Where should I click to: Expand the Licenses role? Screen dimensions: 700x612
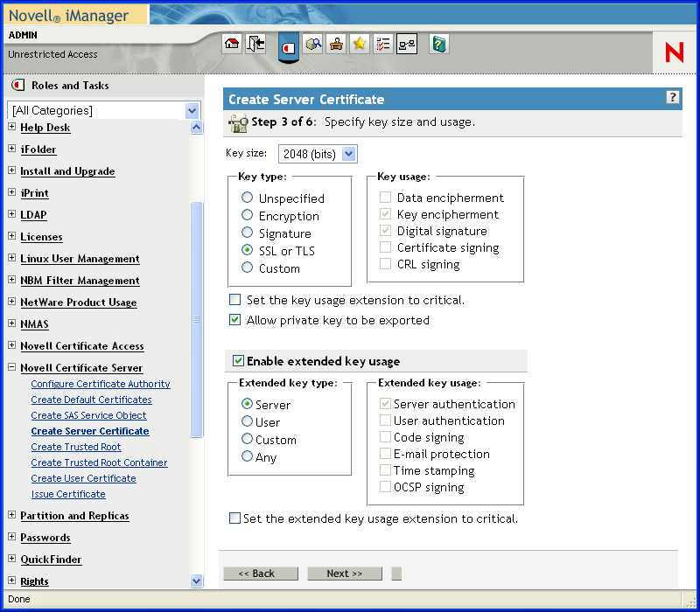[12, 236]
